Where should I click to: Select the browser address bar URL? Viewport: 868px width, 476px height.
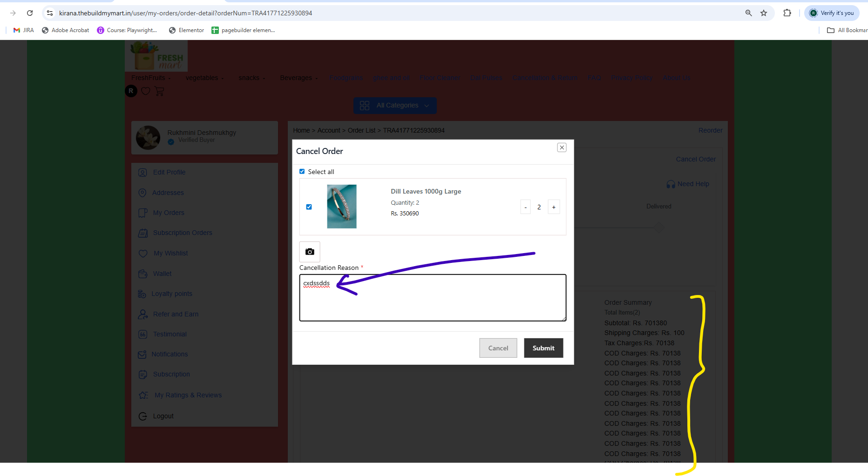click(x=185, y=13)
